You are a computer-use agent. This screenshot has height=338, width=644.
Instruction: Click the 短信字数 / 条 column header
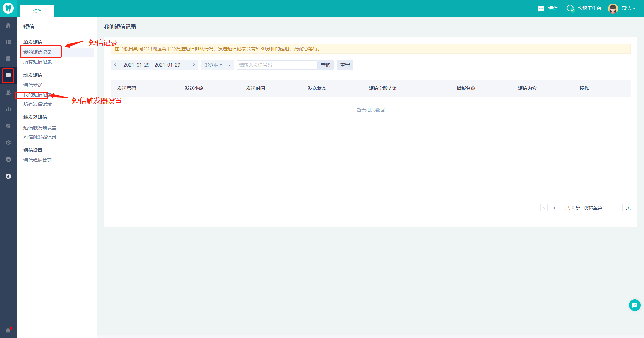383,88
